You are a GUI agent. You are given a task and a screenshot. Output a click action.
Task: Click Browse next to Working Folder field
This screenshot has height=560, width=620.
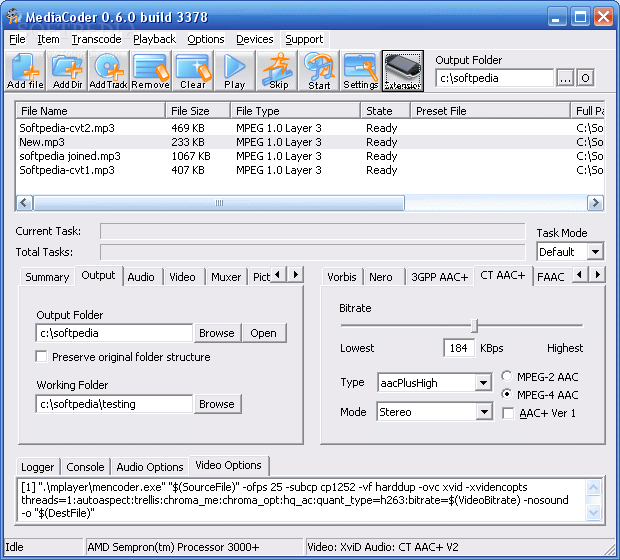217,404
